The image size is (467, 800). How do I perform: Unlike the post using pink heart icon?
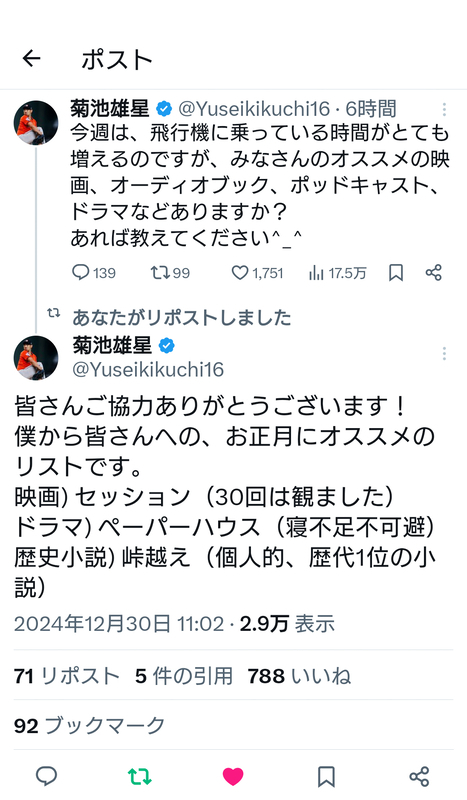(233, 777)
